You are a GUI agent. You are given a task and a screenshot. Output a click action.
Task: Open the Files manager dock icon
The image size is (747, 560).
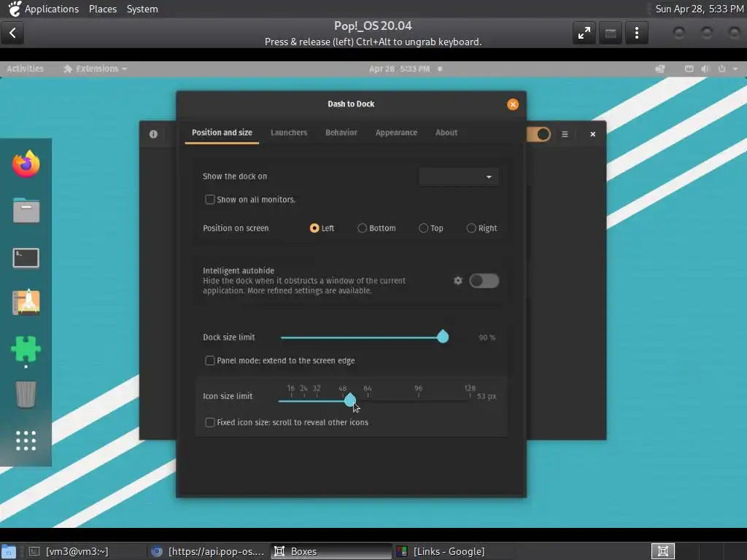click(26, 211)
